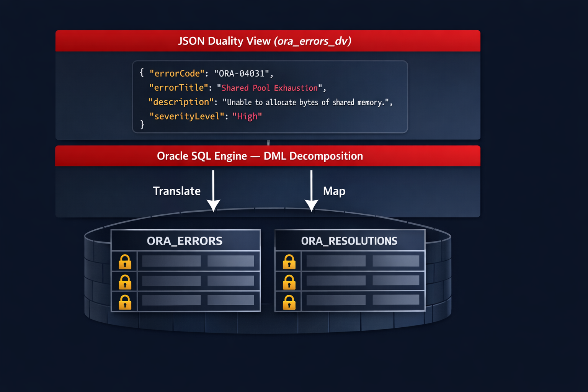
Task: Select the second lock icon under ORA_ERRORS
Action: pyautogui.click(x=124, y=282)
